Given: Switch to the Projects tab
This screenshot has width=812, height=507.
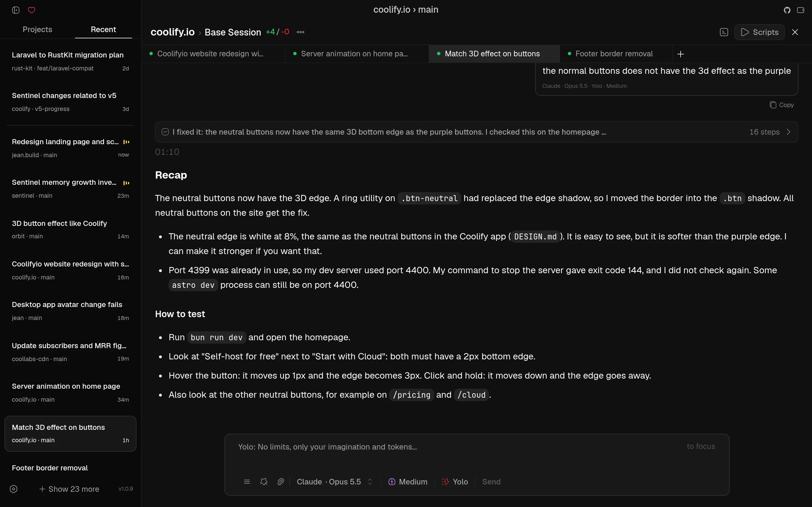Looking at the screenshot, I should point(37,30).
